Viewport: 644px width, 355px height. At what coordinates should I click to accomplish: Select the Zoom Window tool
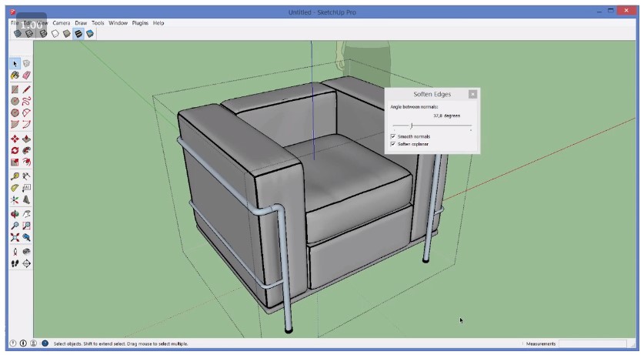(27, 226)
